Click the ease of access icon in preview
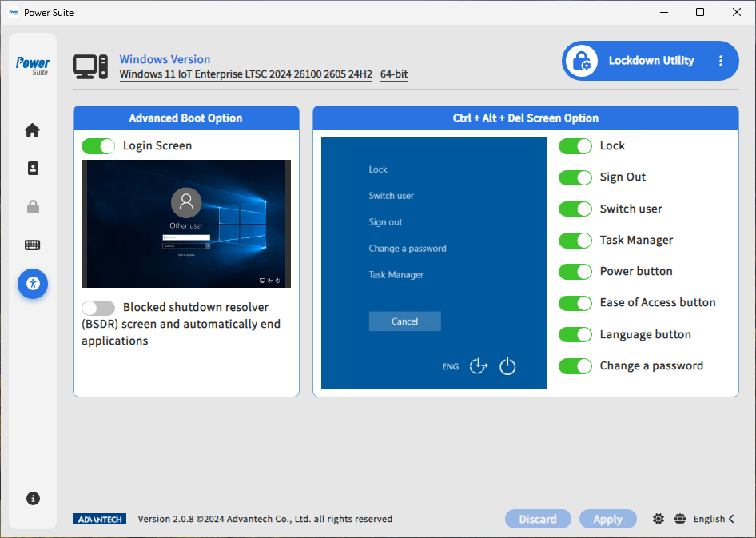 tap(478, 366)
